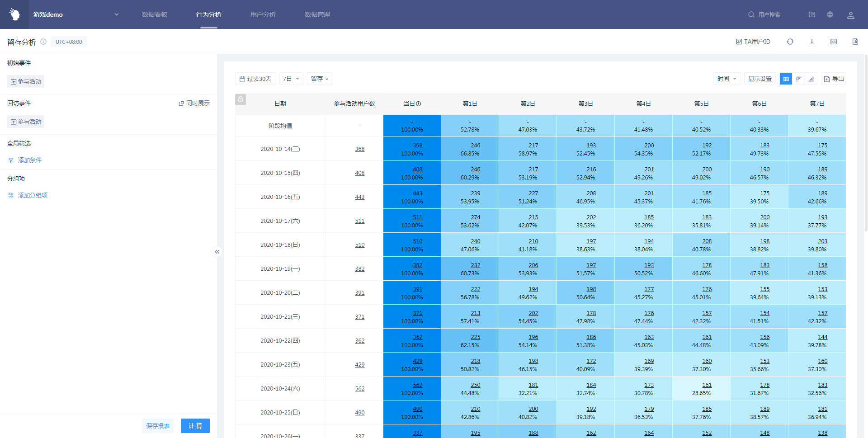The height and width of the screenshot is (438, 868).
Task: Toggle 同时展示 for return event
Action: point(194,103)
